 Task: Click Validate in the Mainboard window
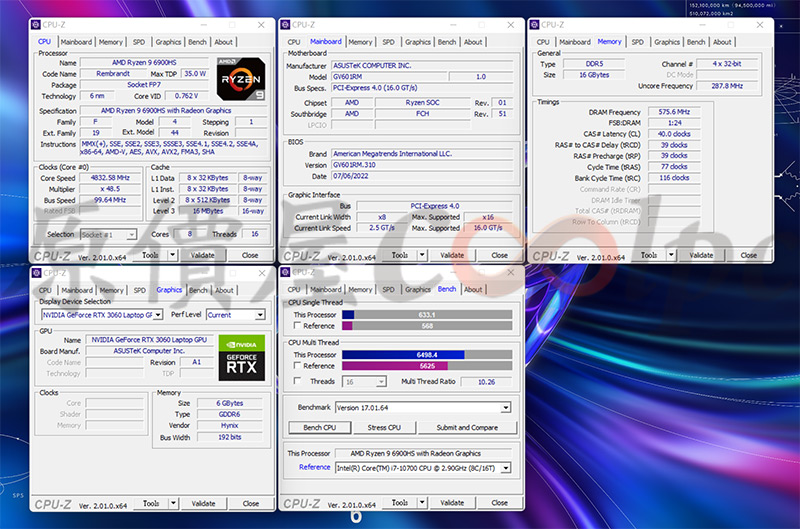pos(452,255)
